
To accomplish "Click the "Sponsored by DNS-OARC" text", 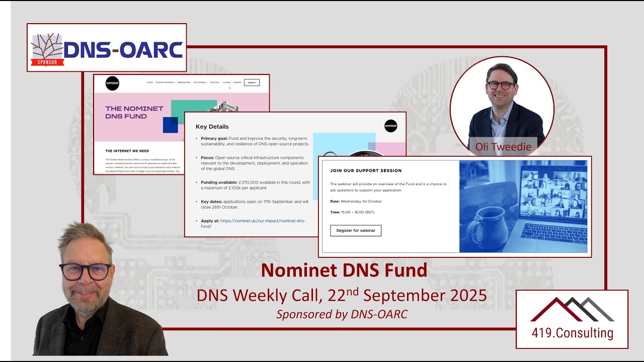I will coord(342,314).
